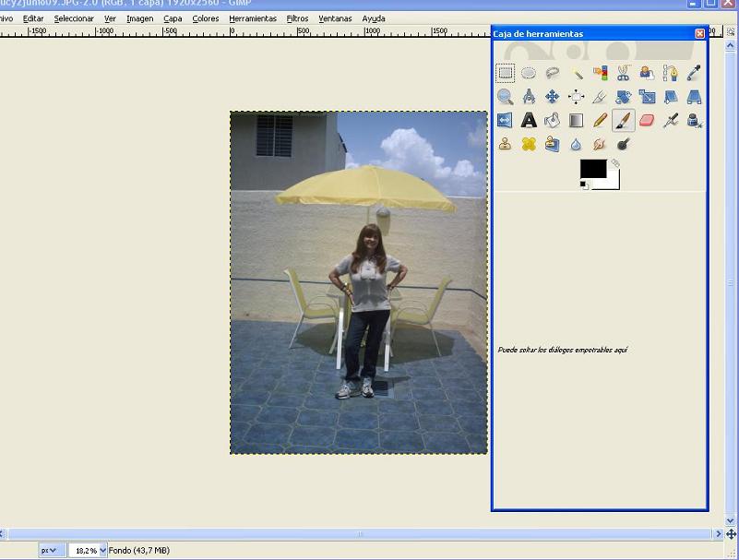739x560 pixels.
Task: Open the px units dropdown
Action: click(49, 550)
